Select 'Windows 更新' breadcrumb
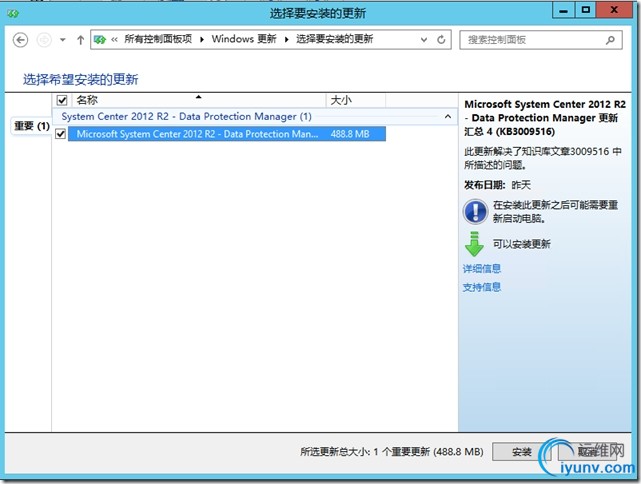The height and width of the screenshot is (484, 641). (x=244, y=39)
